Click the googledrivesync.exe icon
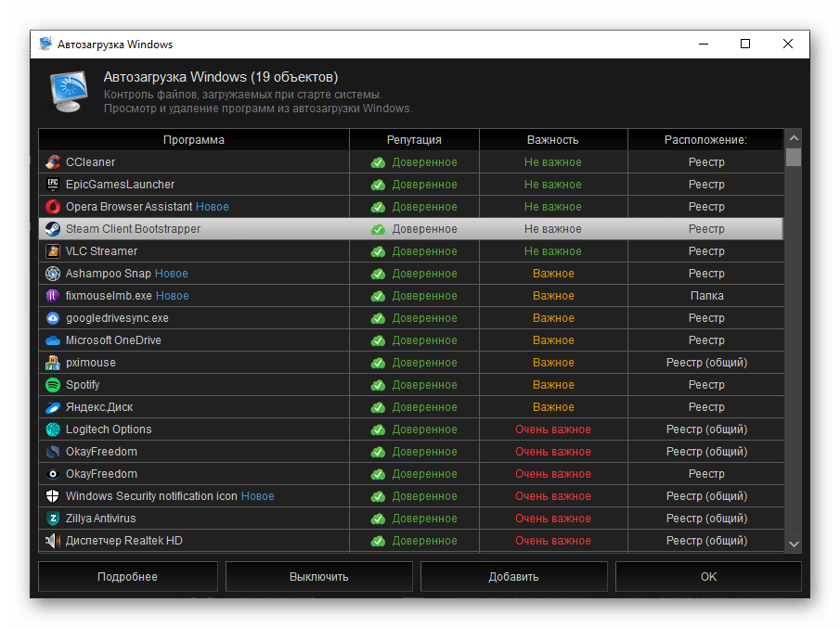This screenshot has height=628, width=840. tap(53, 318)
